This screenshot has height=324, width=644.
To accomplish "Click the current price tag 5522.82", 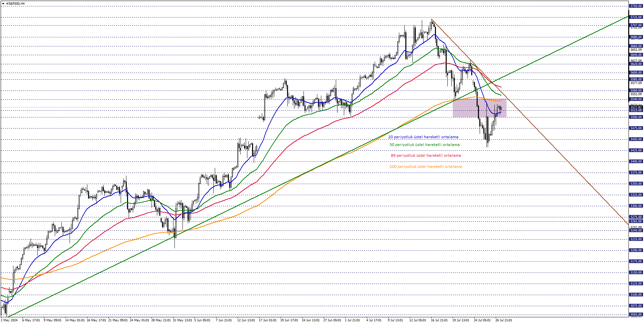I will click(x=636, y=107).
